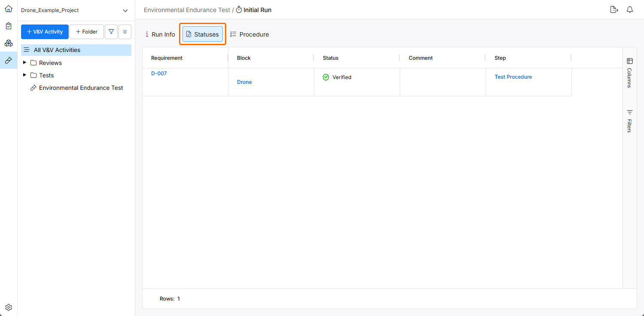The image size is (644, 316).
Task: Open settings gear at bottom left
Action: pyautogui.click(x=9, y=307)
